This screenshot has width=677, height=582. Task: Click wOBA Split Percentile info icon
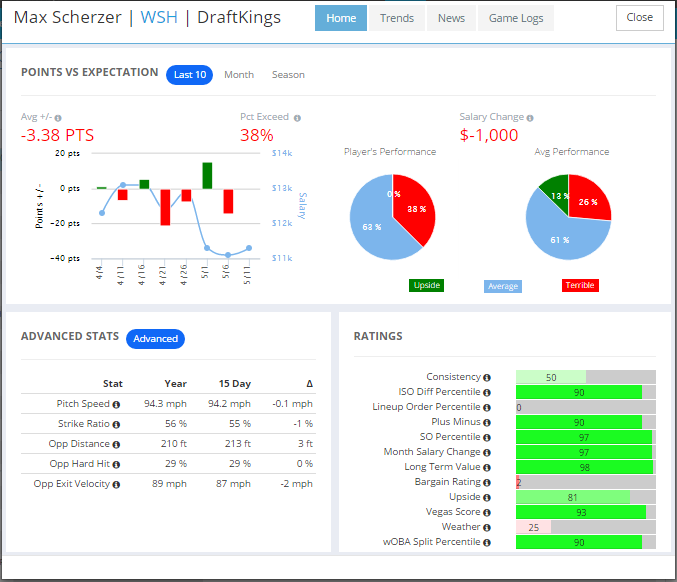tap(487, 543)
